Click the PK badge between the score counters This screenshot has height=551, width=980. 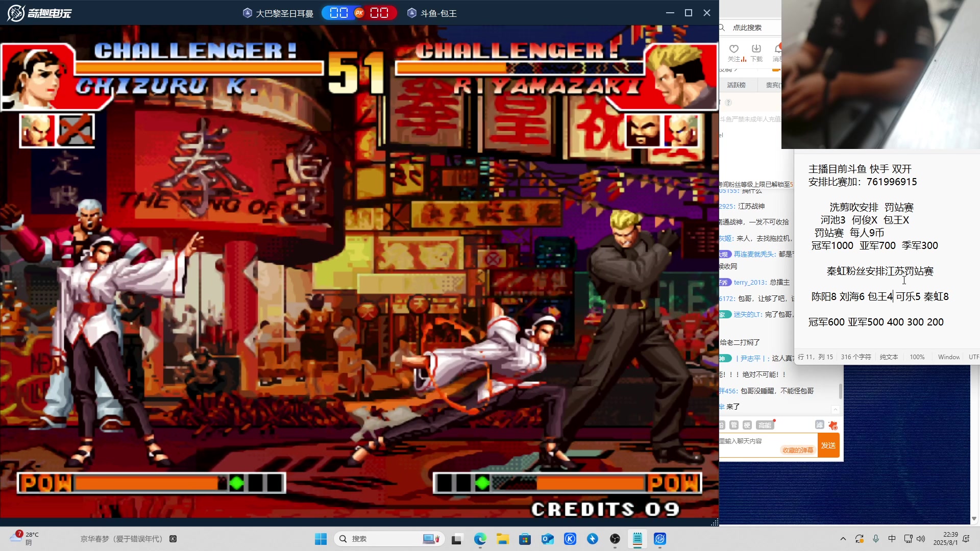coord(359,13)
